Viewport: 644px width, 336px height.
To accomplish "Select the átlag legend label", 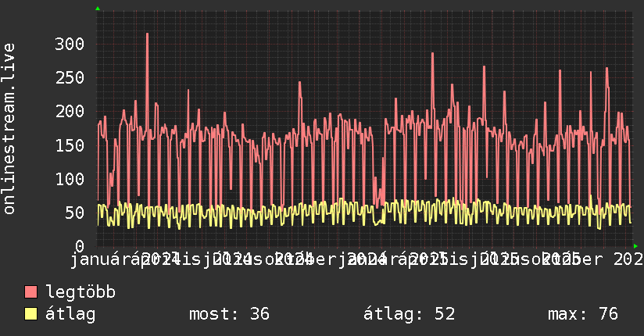I will click(70, 314).
